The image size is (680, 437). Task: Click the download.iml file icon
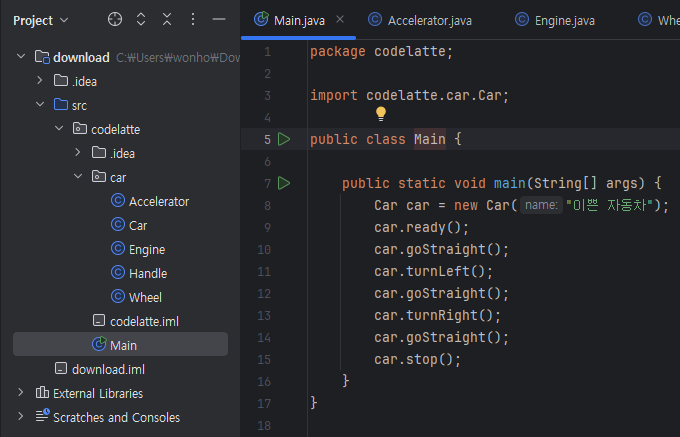coord(61,369)
